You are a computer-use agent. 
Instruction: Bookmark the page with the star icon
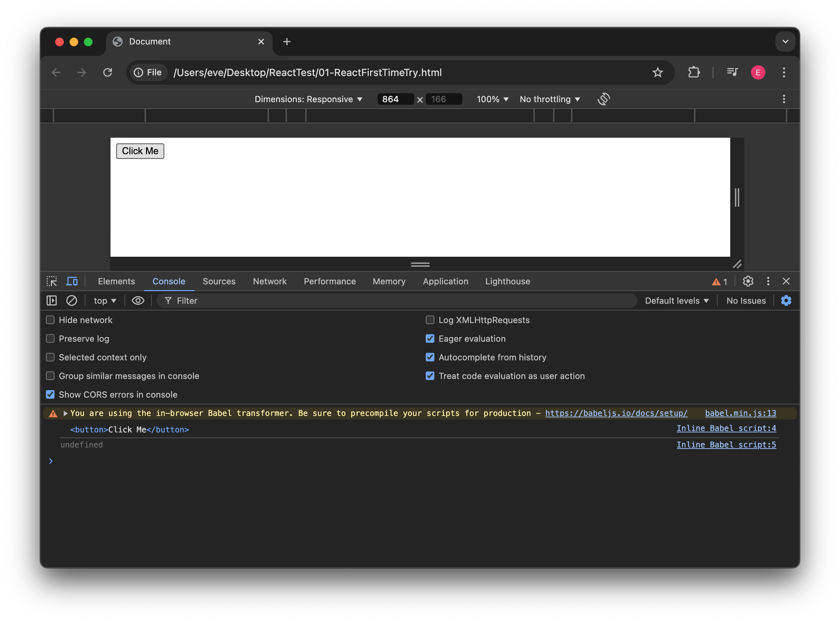(658, 72)
